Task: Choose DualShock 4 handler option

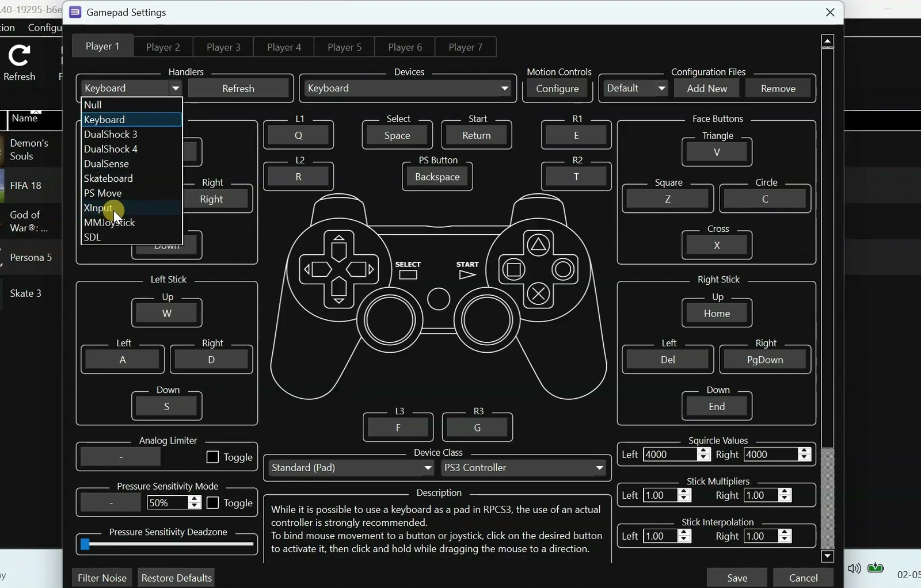Action: coord(132,149)
